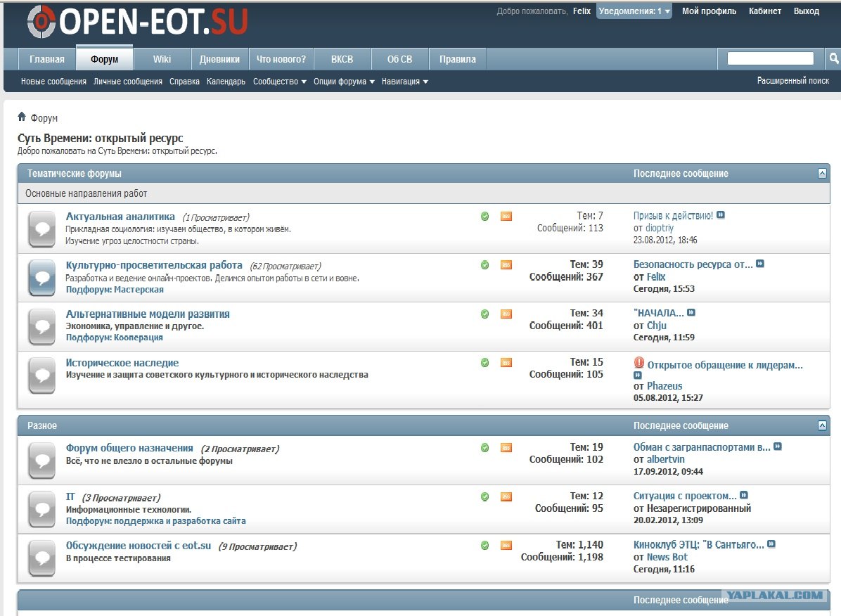Click in the search text field
The width and height of the screenshot is (841, 616).
pos(770,58)
